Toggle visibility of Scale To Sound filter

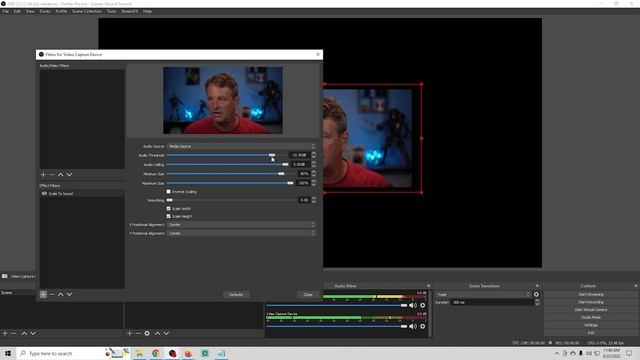click(x=44, y=193)
